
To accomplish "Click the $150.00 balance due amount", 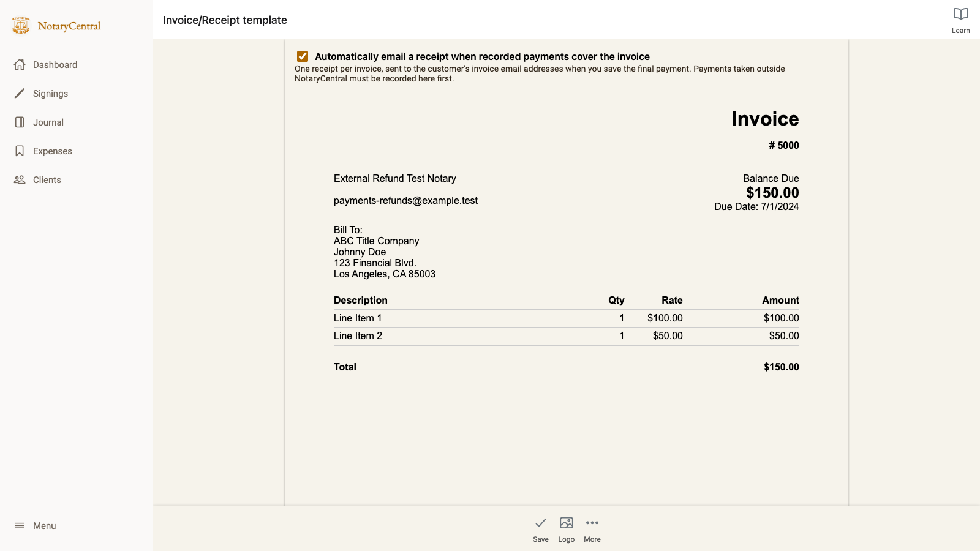I will (x=772, y=193).
